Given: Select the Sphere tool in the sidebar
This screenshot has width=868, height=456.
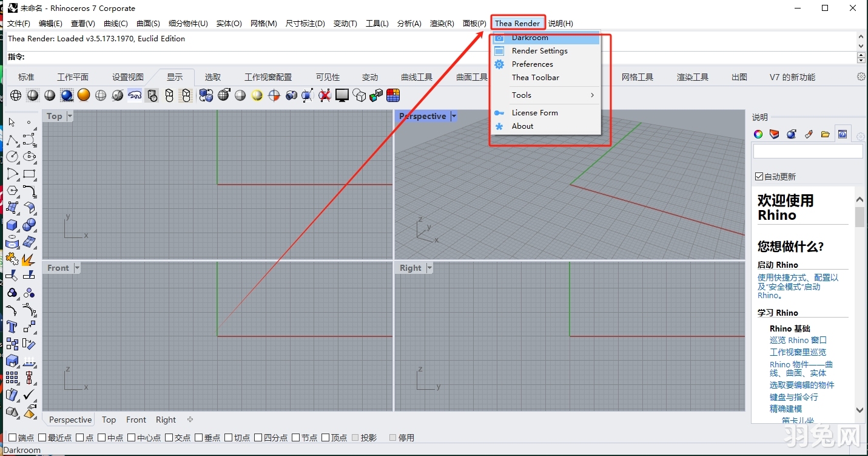Looking at the screenshot, I should (x=29, y=225).
